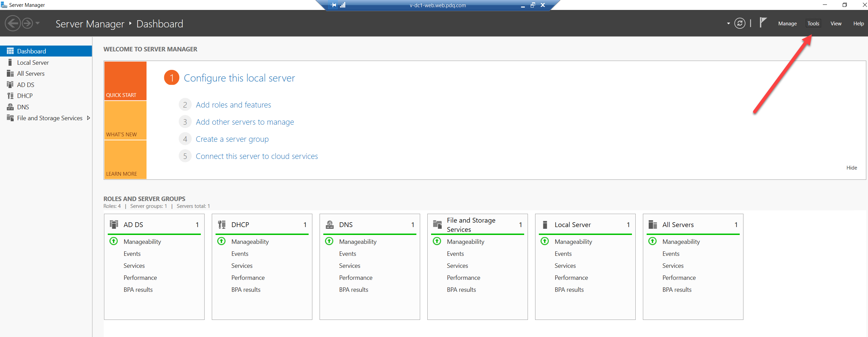
Task: Click the All Servers sidebar icon
Action: pos(10,73)
